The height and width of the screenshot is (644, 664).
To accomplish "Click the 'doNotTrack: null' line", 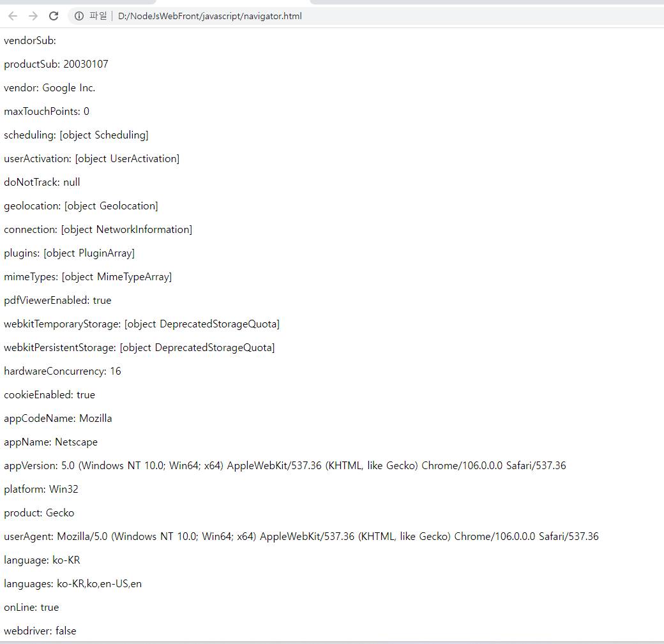I will [42, 183].
